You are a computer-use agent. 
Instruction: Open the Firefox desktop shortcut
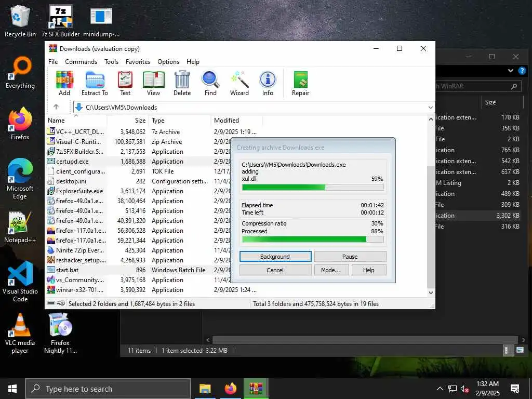pyautogui.click(x=20, y=124)
